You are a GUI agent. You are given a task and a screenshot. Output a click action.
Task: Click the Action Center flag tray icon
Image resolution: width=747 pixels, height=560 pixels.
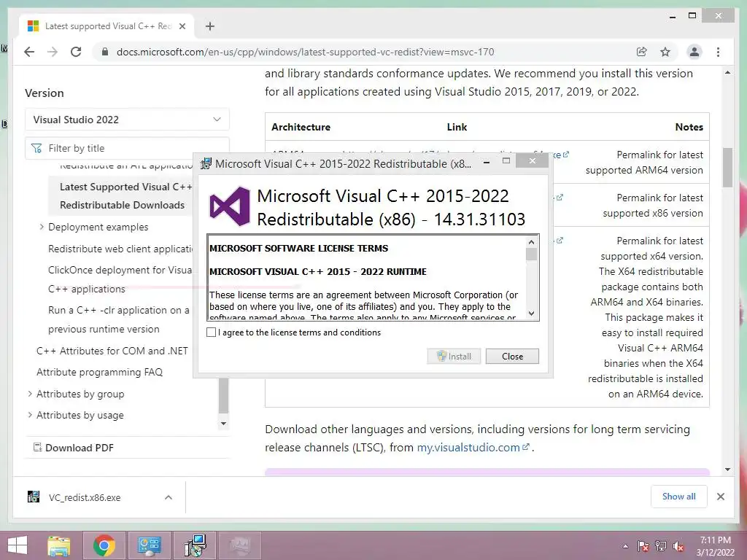click(643, 546)
